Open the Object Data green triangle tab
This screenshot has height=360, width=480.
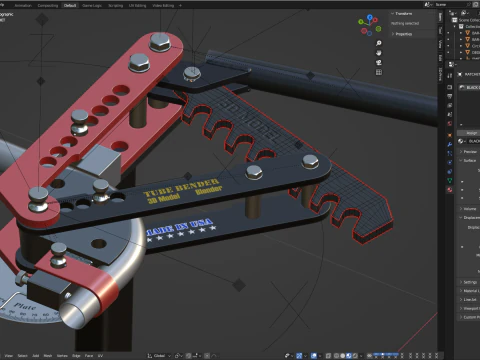click(x=450, y=180)
